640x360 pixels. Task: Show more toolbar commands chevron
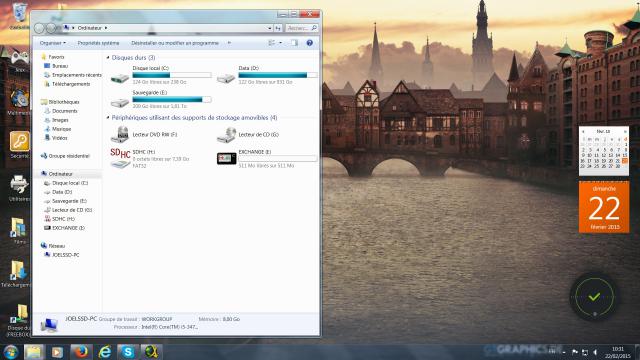click(x=229, y=43)
